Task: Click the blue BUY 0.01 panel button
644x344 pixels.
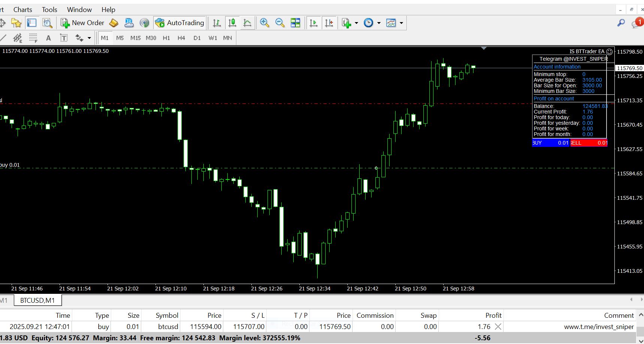Action: tap(551, 143)
